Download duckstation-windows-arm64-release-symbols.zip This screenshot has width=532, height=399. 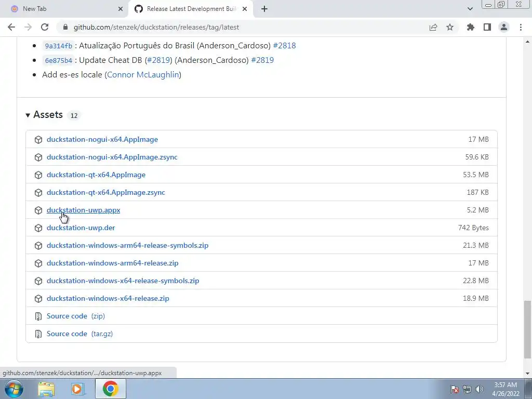pyautogui.click(x=128, y=245)
